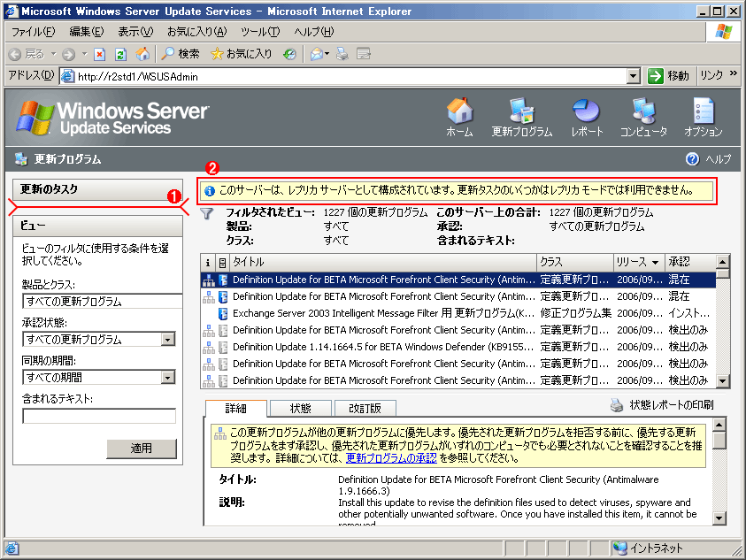Open the 製品とクラス selection field
The width and height of the screenshot is (746, 560).
103,301
